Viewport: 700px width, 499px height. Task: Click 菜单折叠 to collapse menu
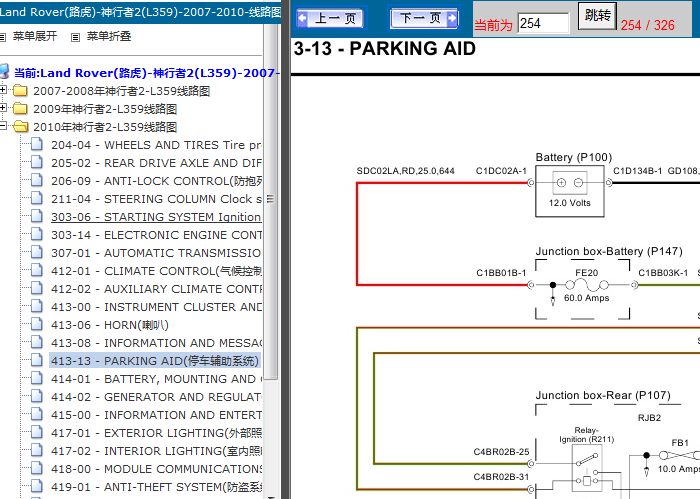[109, 36]
